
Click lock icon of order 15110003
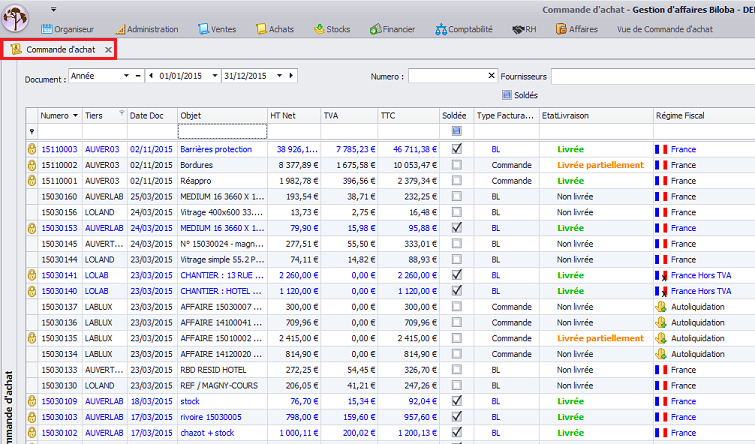(32, 149)
